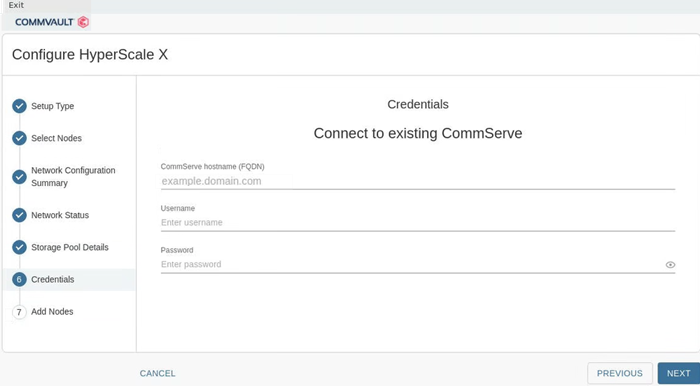Select the Credentials step in the sidebar

click(x=69, y=279)
